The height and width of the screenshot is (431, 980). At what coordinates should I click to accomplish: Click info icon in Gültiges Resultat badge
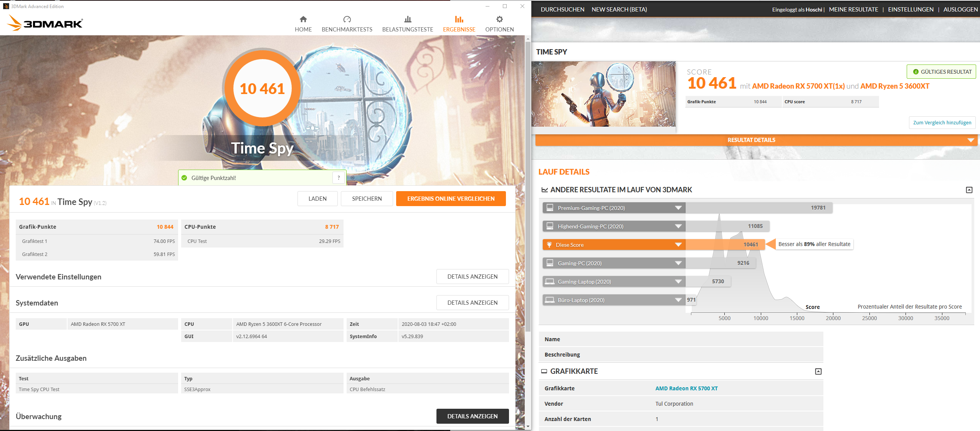916,72
